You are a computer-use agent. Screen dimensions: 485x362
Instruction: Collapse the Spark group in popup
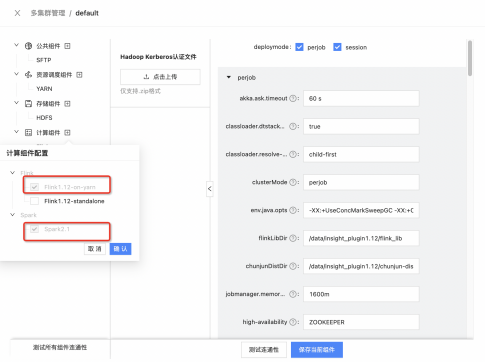pos(12,215)
